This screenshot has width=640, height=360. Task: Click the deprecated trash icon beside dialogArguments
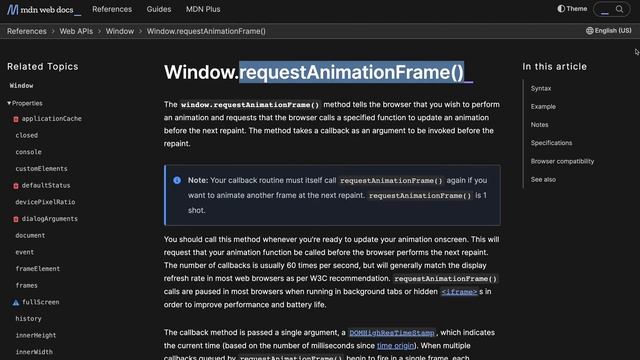click(16, 219)
